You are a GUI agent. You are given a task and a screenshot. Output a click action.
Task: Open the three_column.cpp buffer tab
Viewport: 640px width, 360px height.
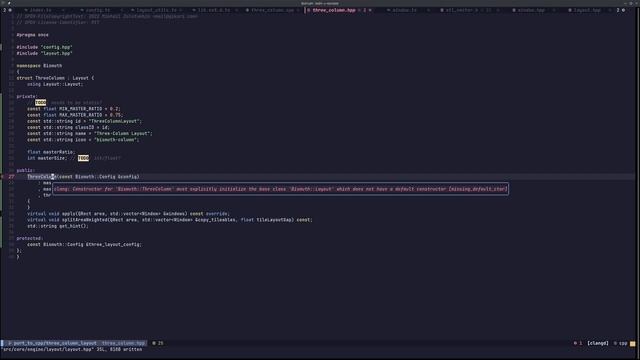tap(273, 10)
